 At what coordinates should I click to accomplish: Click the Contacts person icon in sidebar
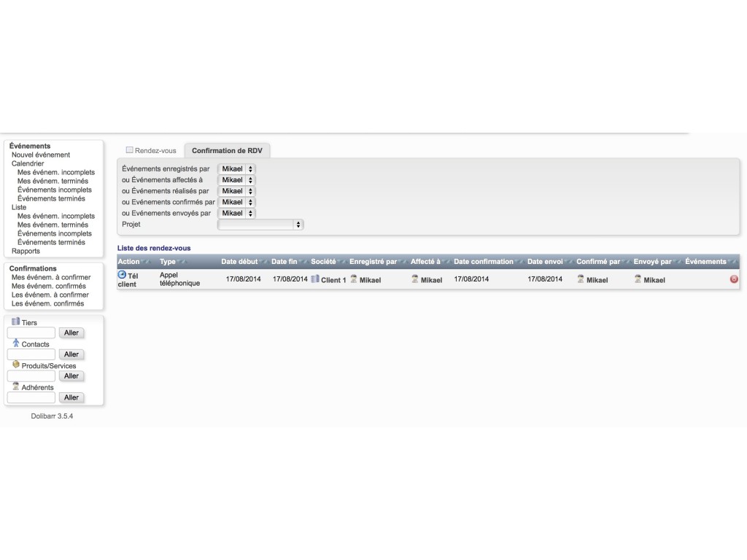16,343
